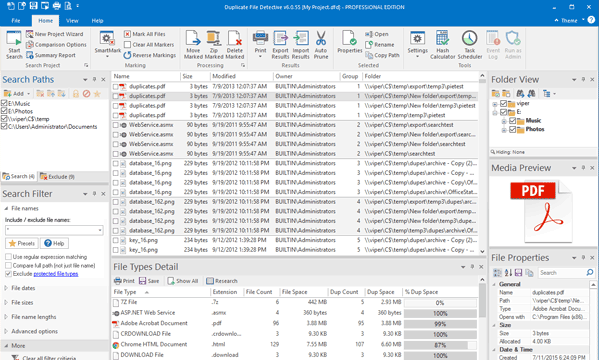The height and width of the screenshot is (360, 601).
Task: Select the Exclude (9) tab
Action: tap(57, 177)
